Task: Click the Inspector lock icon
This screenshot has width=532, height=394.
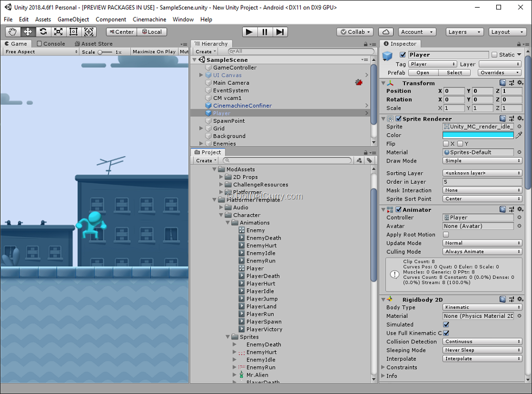Action: click(518, 44)
